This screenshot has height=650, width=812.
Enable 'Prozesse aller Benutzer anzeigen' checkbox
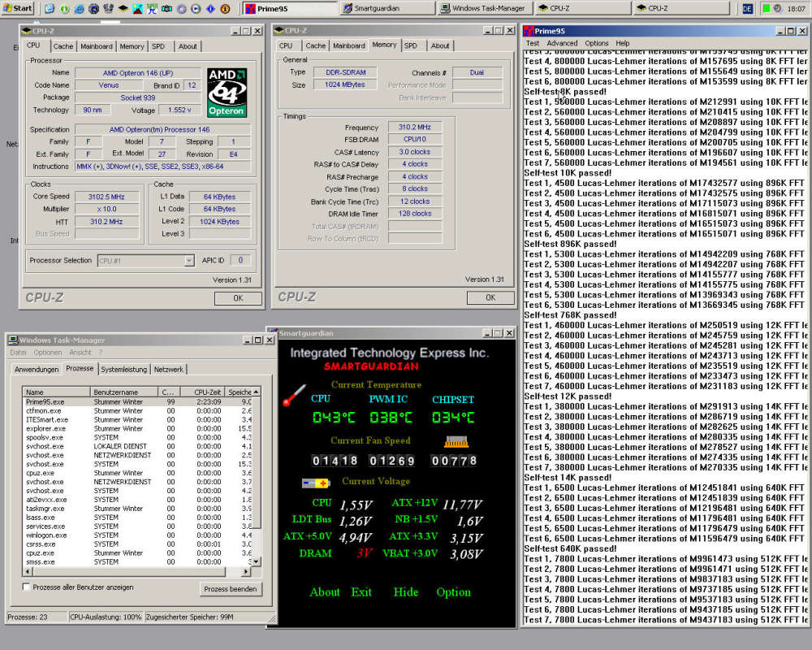click(x=27, y=587)
